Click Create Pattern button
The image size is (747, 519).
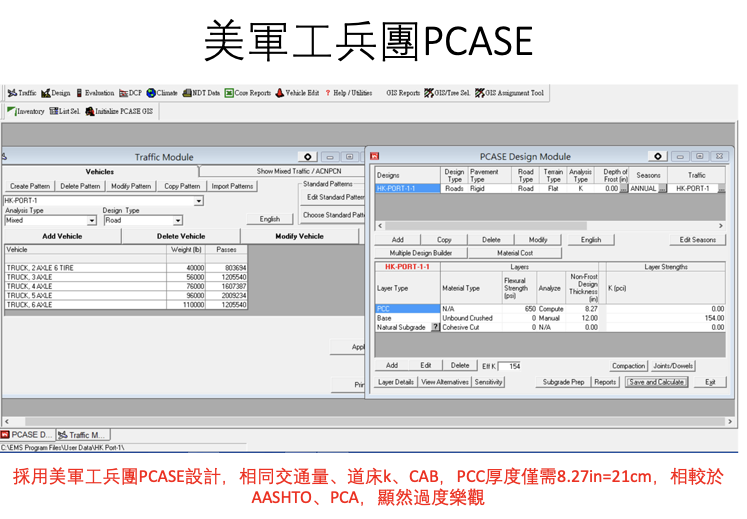pos(30,186)
